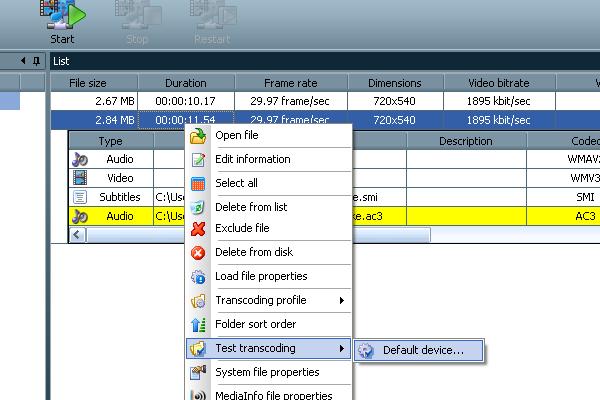
Task: Click the Load file properties icon
Action: (197, 277)
